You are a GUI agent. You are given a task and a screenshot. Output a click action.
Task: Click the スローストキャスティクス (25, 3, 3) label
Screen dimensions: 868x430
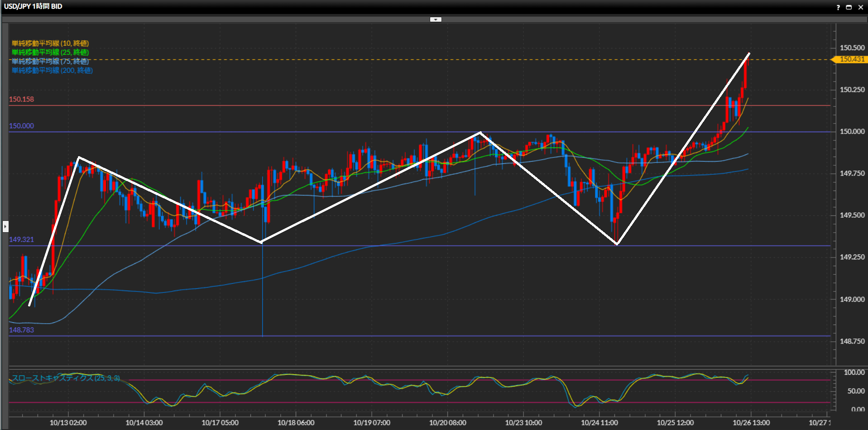click(x=66, y=378)
